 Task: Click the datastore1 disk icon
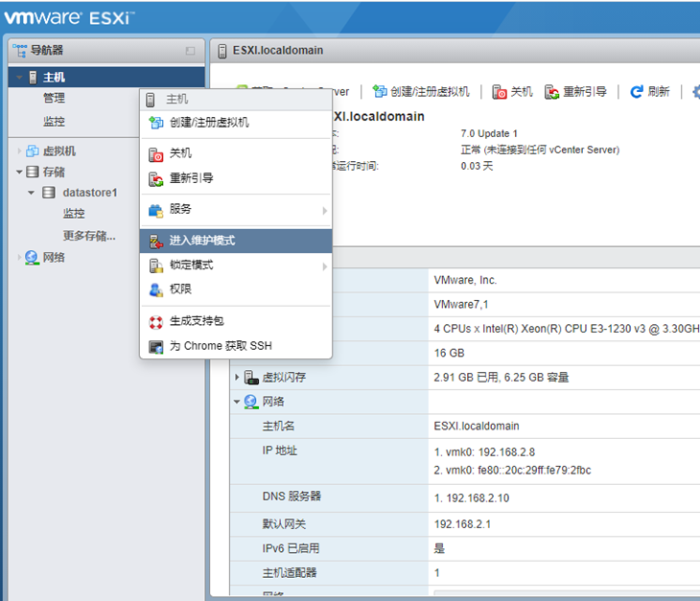click(x=49, y=193)
